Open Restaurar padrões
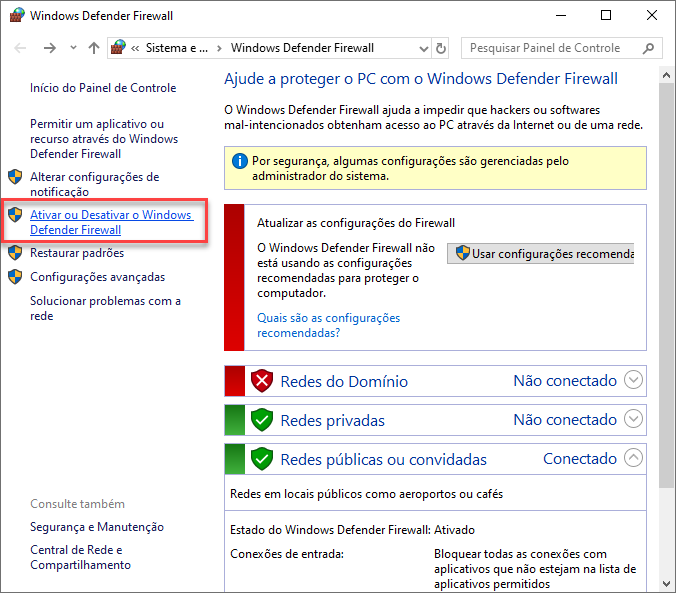Viewport: 676px width, 593px height. coord(77,253)
